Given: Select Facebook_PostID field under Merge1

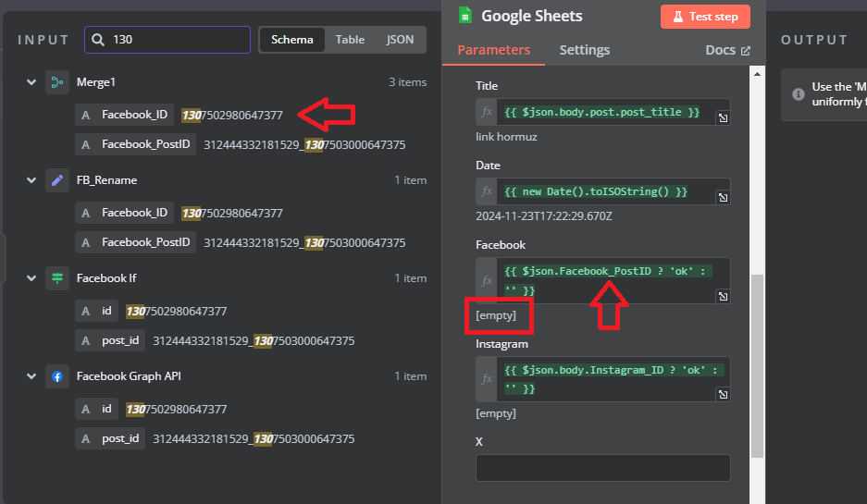Looking at the screenshot, I should 136,144.
